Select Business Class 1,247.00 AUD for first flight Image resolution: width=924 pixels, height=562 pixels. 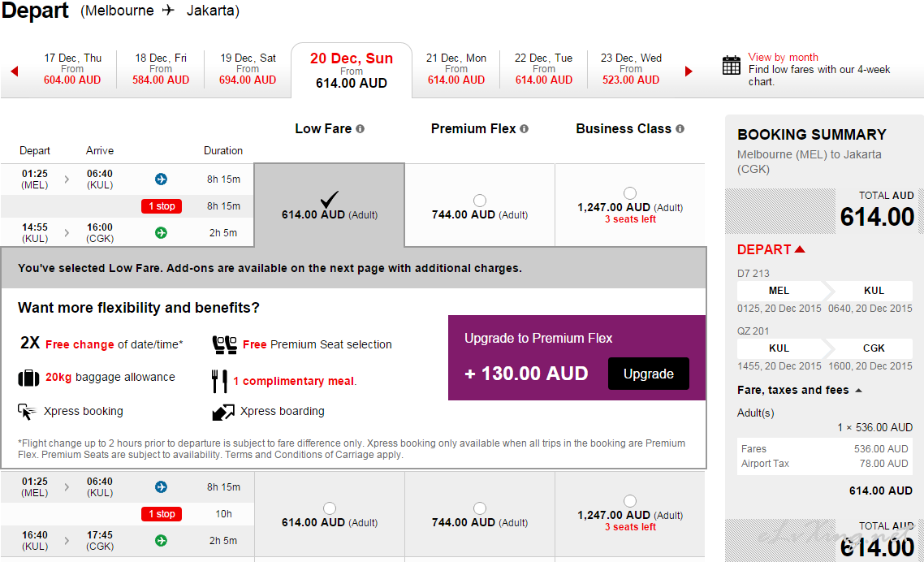630,193
